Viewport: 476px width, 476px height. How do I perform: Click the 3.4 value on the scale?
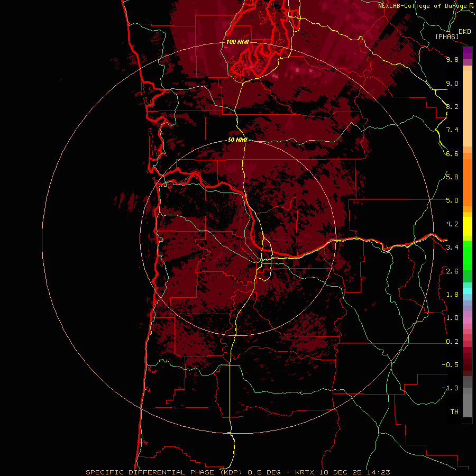452,248
